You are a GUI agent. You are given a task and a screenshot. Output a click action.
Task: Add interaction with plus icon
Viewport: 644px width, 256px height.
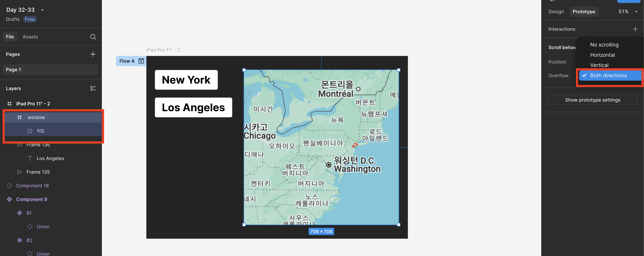tap(635, 29)
